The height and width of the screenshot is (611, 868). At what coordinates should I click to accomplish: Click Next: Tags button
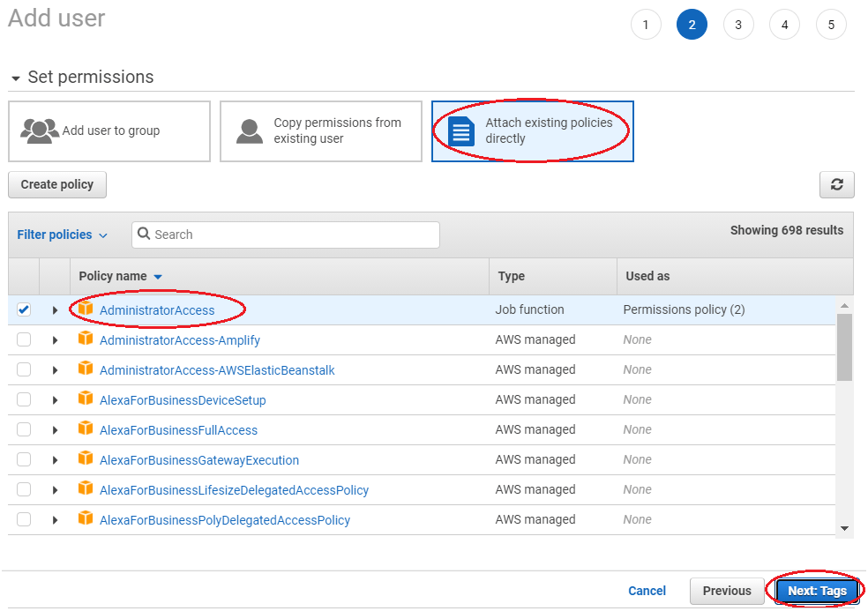tap(817, 591)
